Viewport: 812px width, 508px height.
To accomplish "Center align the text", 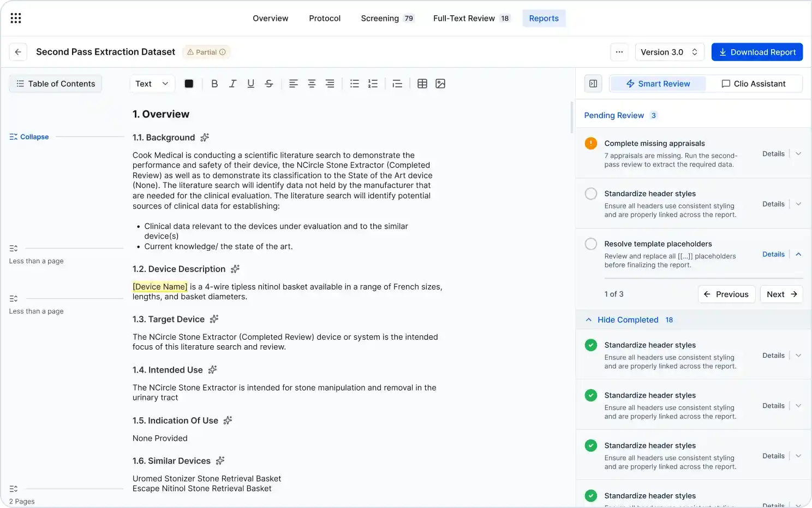I will [x=312, y=84].
